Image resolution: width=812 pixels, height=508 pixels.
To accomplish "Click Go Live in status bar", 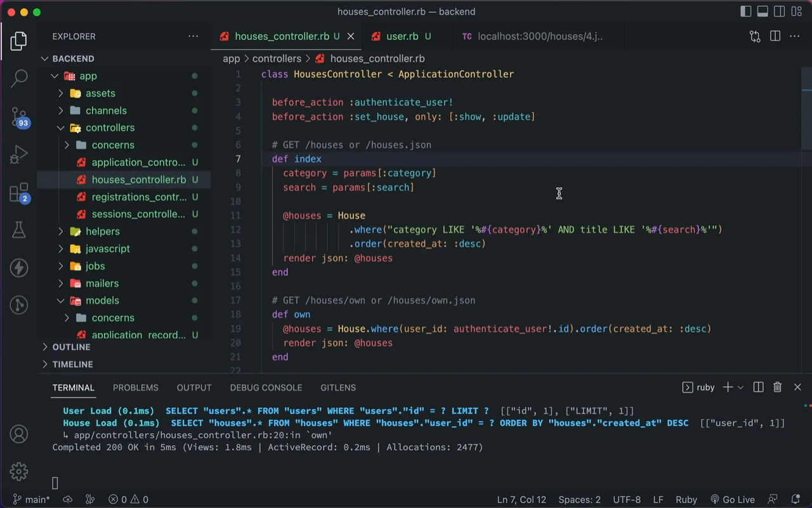I will pos(732,500).
